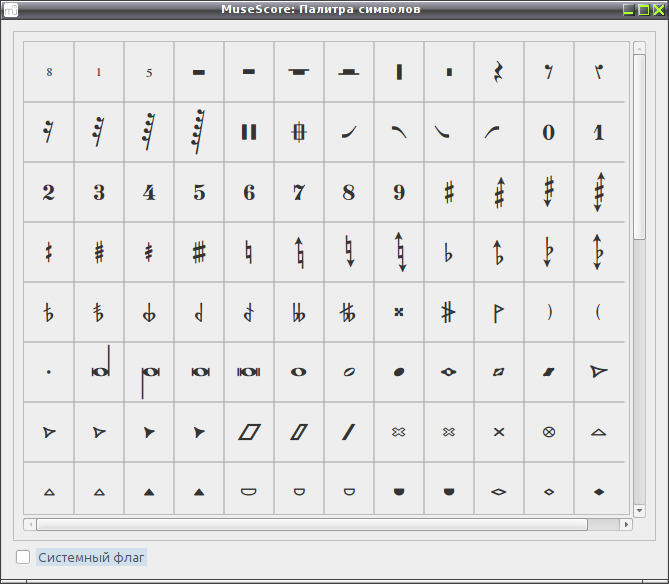Choose the double sharp x symbol
This screenshot has height=584, width=669.
[x=398, y=312]
